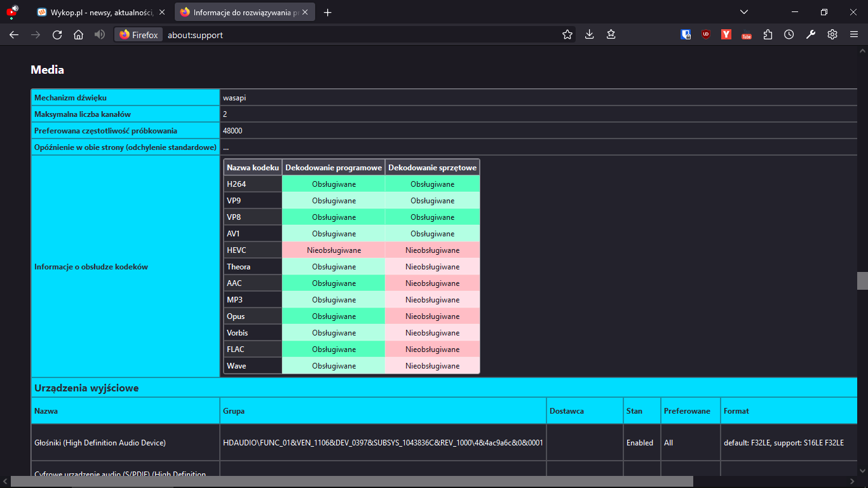Expand the list all tabs chevron

(x=744, y=12)
